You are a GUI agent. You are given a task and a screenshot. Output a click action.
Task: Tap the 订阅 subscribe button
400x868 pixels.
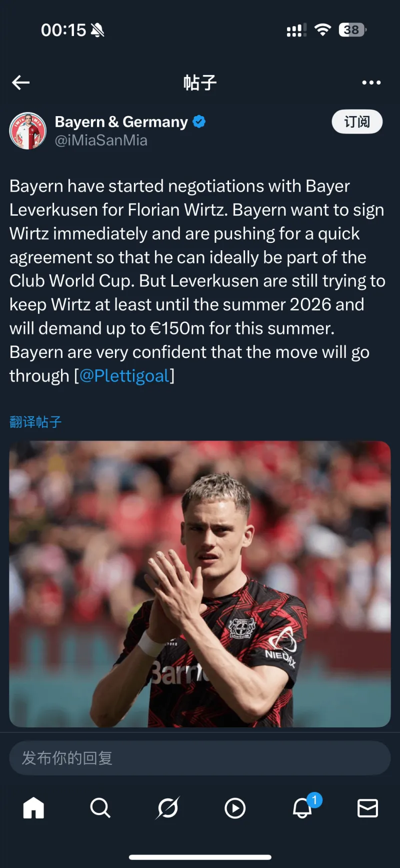coord(357,122)
